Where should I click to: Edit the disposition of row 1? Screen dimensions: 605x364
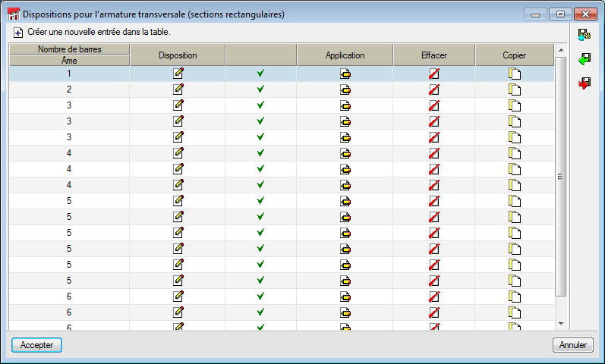click(x=178, y=74)
